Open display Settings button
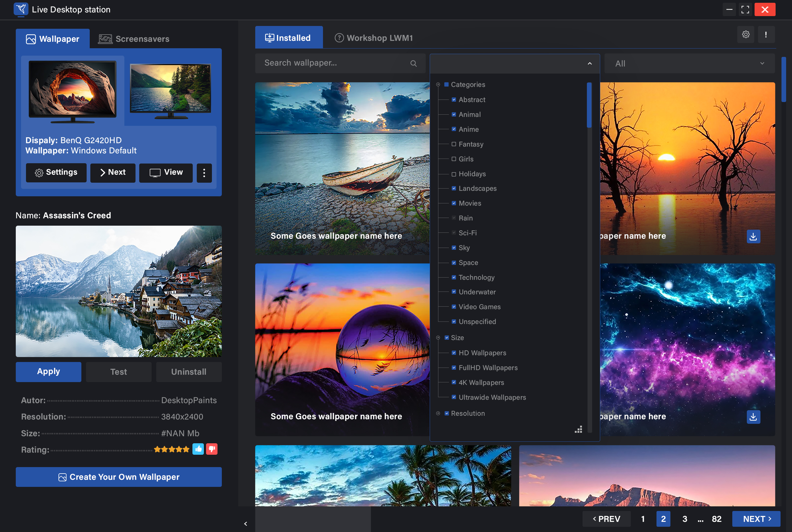Image resolution: width=792 pixels, height=532 pixels. [56, 173]
